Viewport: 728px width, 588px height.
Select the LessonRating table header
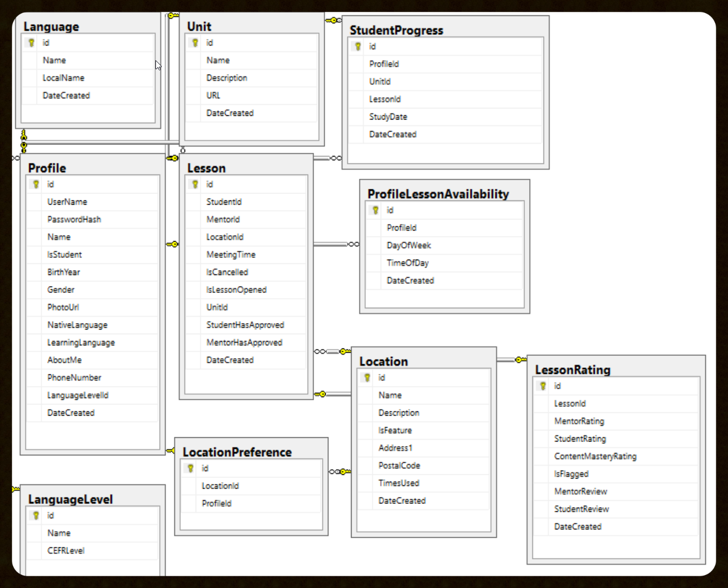click(x=573, y=370)
